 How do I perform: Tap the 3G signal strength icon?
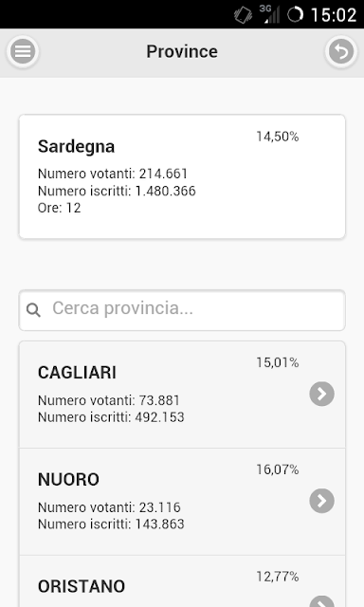click(x=269, y=14)
